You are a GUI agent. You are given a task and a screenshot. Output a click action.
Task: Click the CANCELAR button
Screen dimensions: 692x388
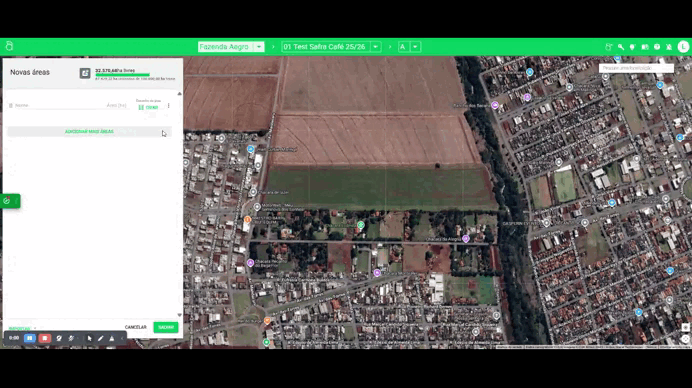pos(135,327)
